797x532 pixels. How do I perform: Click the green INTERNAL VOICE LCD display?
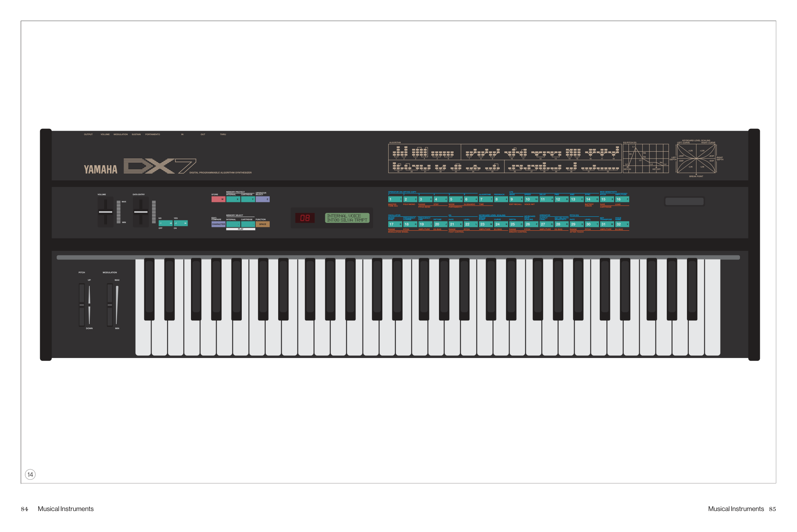click(347, 218)
